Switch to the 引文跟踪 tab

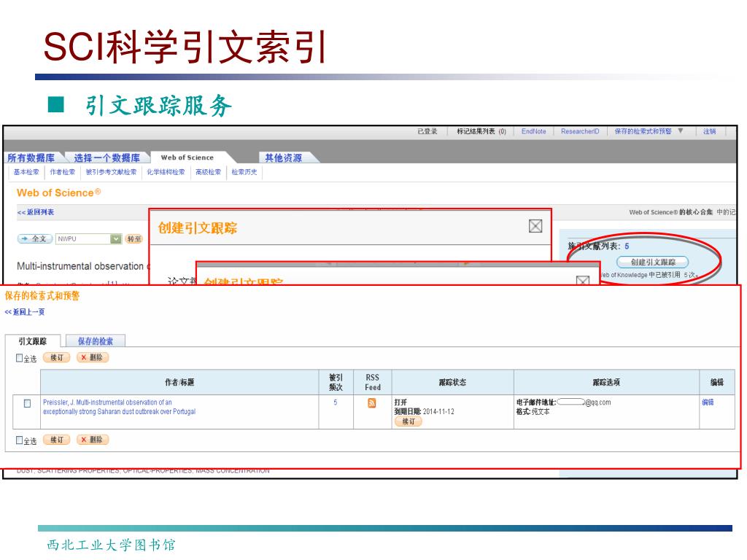click(x=32, y=341)
